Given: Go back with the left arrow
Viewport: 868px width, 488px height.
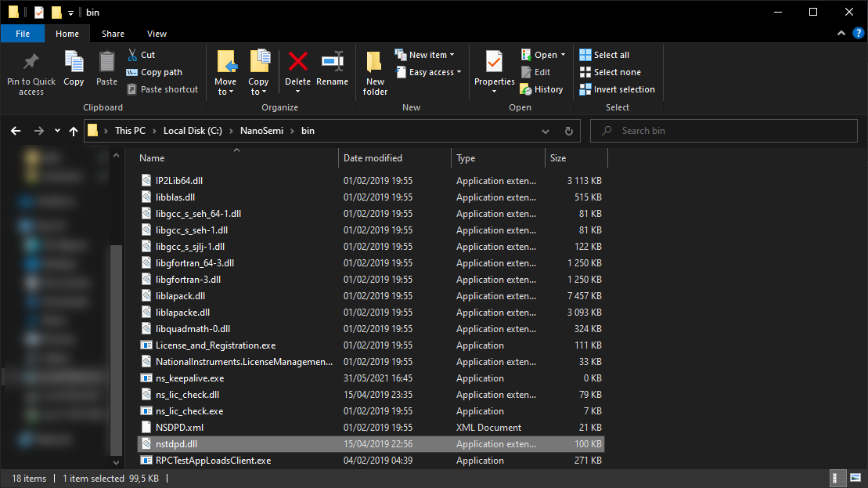Looking at the screenshot, I should click(x=16, y=131).
